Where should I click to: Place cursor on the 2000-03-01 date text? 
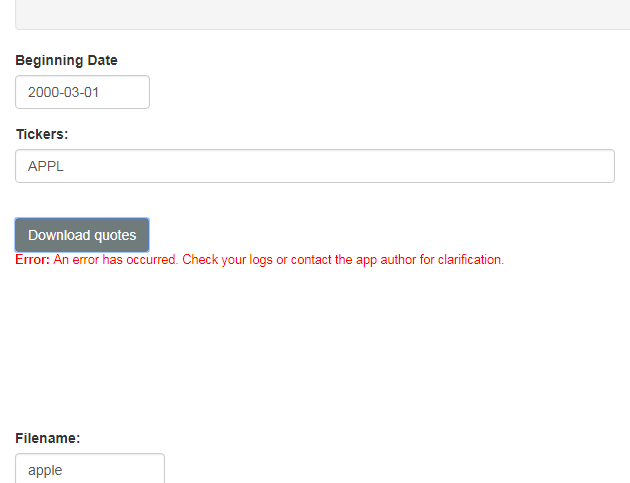(x=63, y=92)
